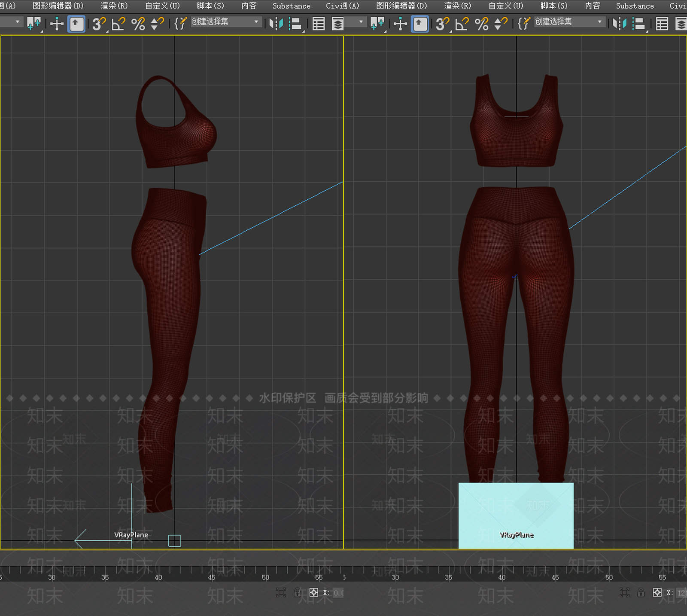
Task: Click frame 50 on left window timeline
Action: point(265,577)
